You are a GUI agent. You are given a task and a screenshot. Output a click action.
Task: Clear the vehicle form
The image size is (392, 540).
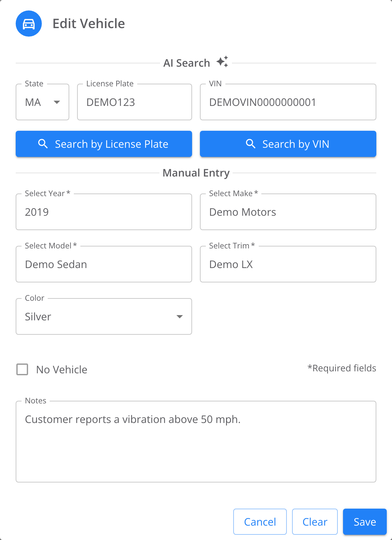point(315,522)
